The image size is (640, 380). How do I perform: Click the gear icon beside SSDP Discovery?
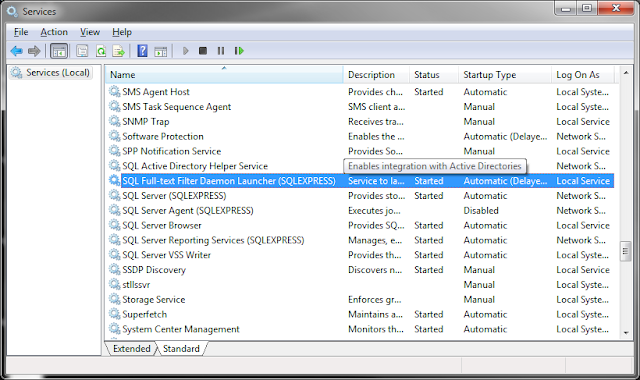tap(114, 269)
